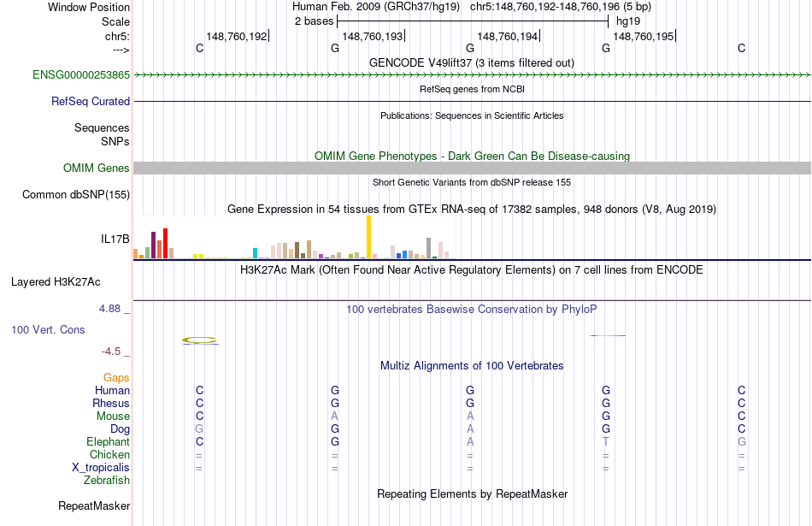The image size is (812, 526).
Task: Click the Elephant row's T base
Action: coord(606,442)
